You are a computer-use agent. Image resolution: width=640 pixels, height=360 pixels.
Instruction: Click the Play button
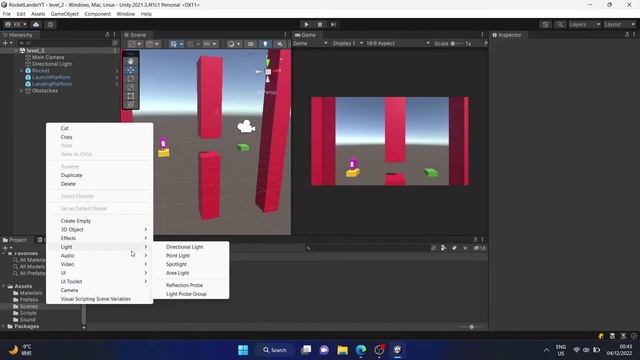[x=307, y=24]
